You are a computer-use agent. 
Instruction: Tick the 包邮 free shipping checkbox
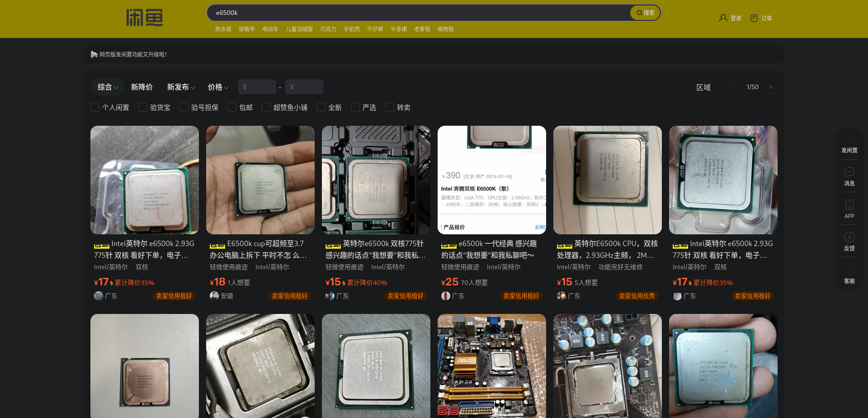click(x=232, y=107)
